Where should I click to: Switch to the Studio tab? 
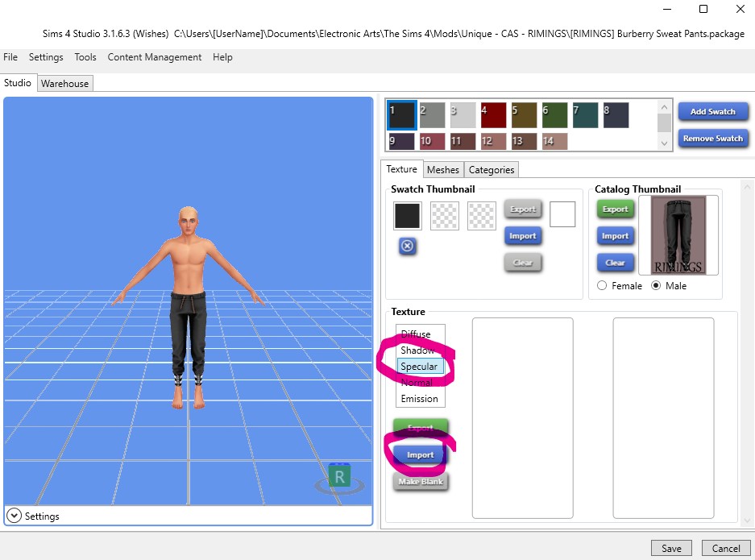coord(18,83)
